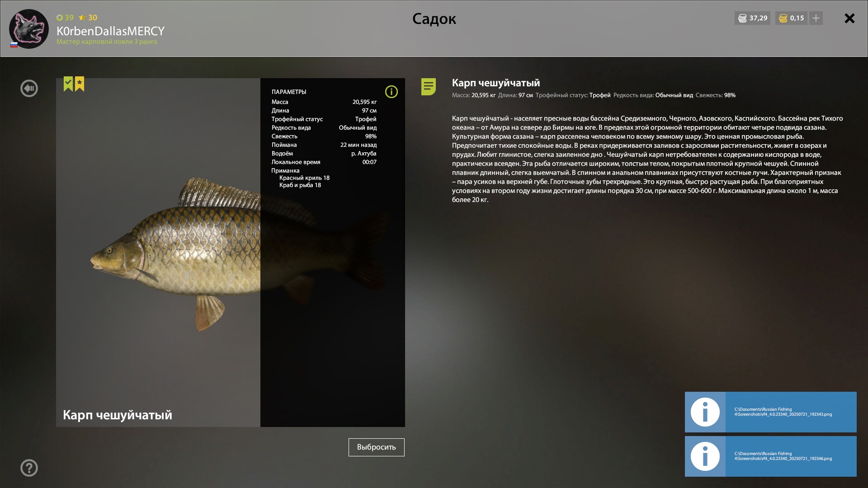
Task: Click the info icon on upper notification
Action: [x=705, y=412]
